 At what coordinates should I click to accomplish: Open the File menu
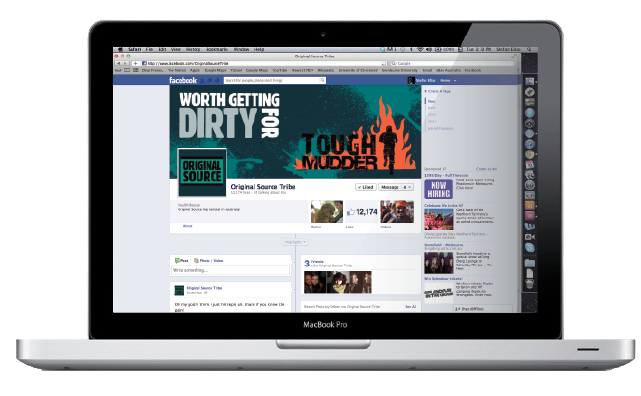(x=149, y=49)
